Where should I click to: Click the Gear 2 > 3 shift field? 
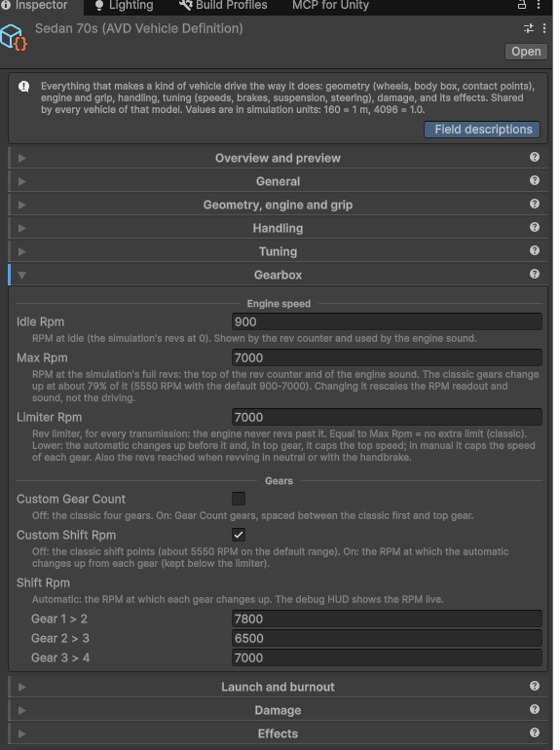click(x=387, y=639)
